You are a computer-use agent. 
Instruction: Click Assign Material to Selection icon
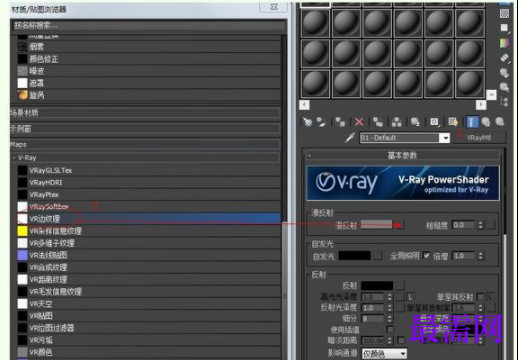(340, 122)
